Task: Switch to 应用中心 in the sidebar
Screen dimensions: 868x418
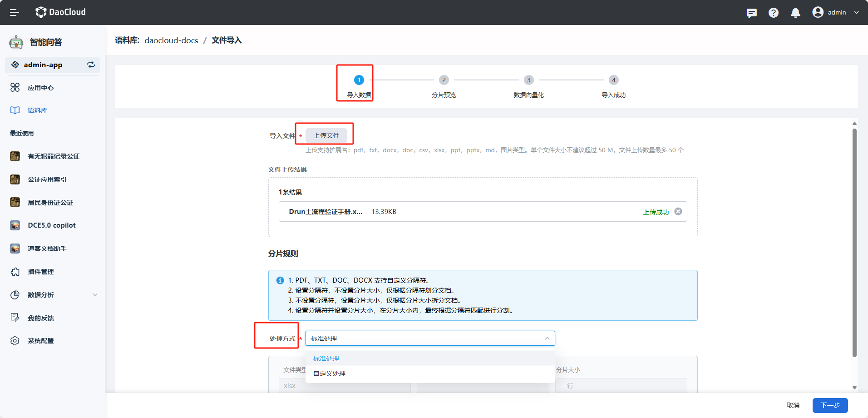Action: click(41, 87)
